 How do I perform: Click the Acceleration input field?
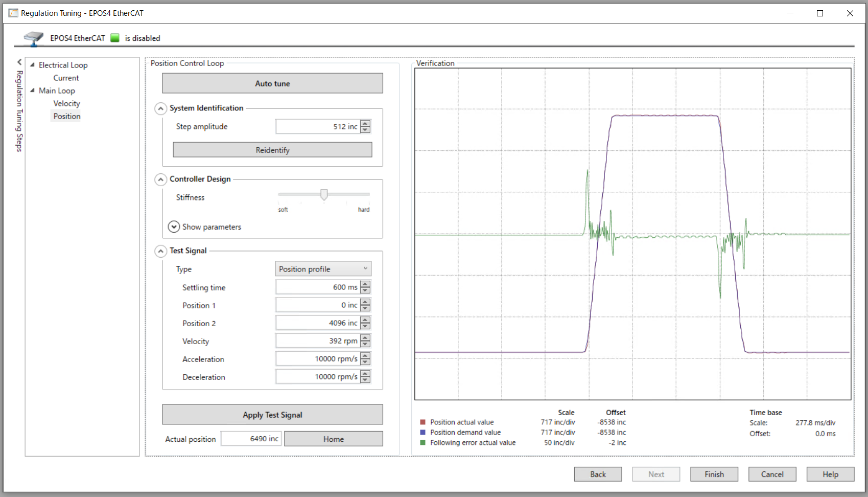click(x=317, y=359)
